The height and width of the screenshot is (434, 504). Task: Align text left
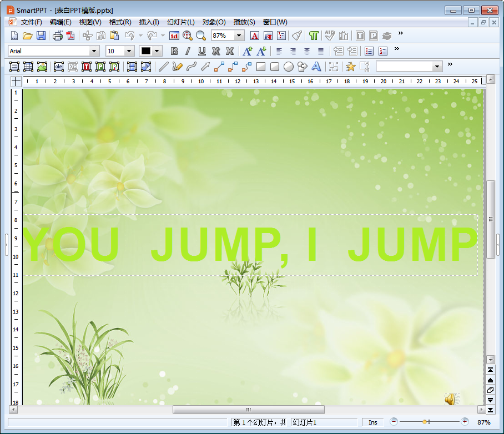pos(279,51)
